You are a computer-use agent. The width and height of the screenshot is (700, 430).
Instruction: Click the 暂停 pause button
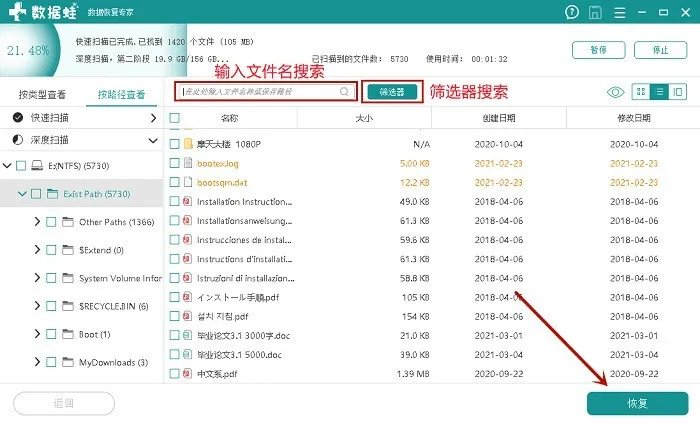click(x=599, y=50)
